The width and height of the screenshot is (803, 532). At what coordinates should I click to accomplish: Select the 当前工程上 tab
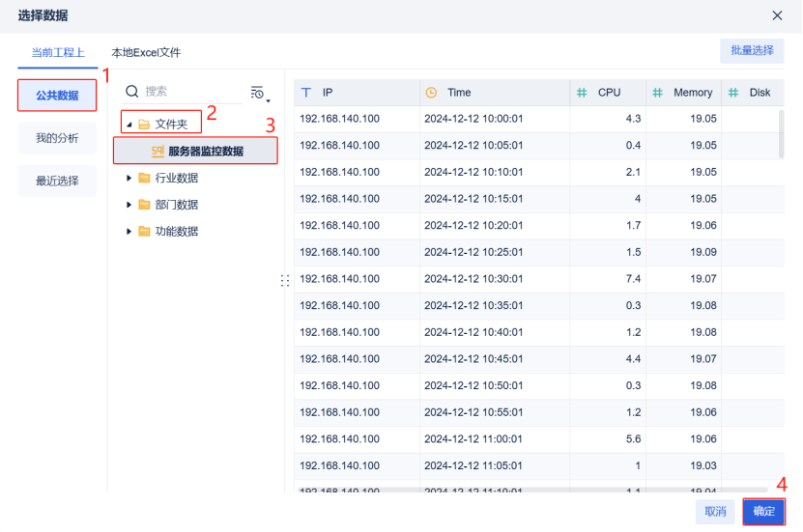58,52
